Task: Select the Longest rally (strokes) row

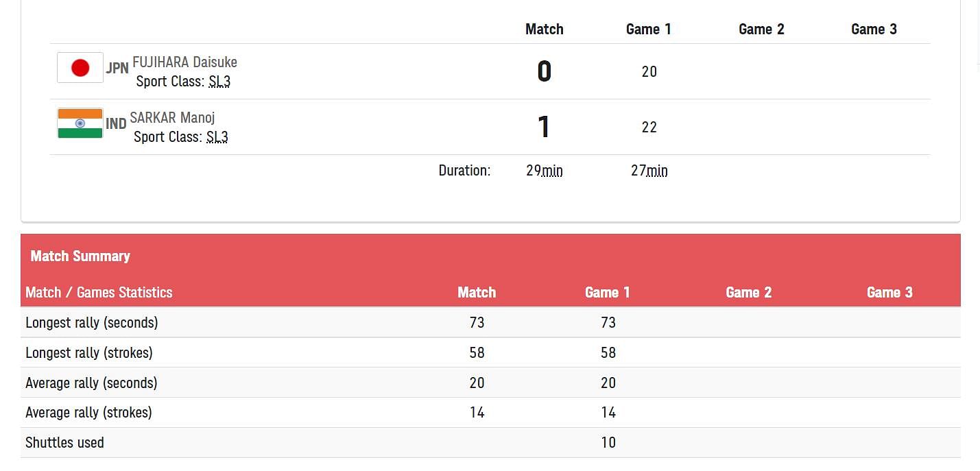Action: 490,352
